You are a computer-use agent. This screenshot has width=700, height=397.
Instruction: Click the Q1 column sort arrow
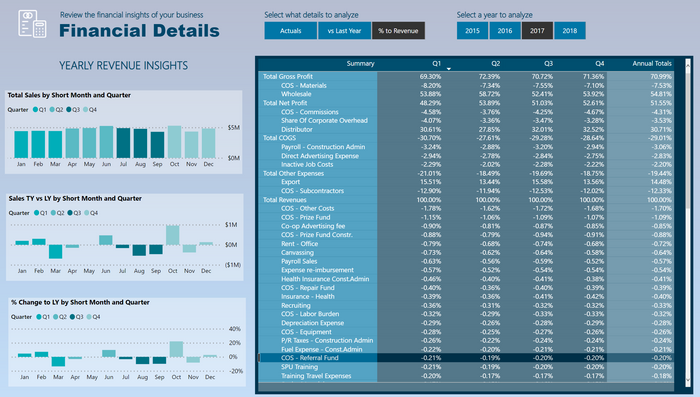449,69
